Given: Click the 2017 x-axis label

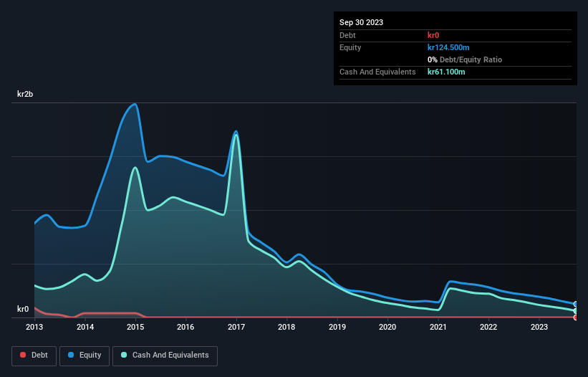Looking at the screenshot, I should point(236,327).
